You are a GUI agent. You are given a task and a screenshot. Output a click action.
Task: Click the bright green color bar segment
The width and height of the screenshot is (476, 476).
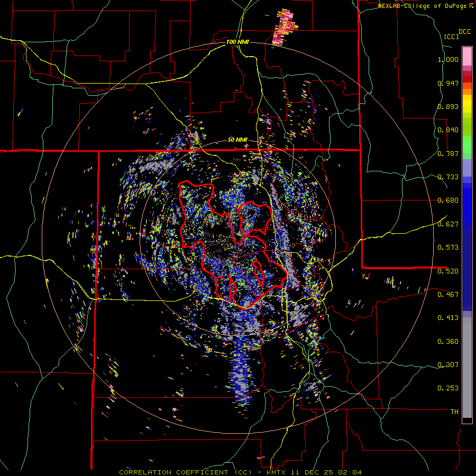pos(467,144)
